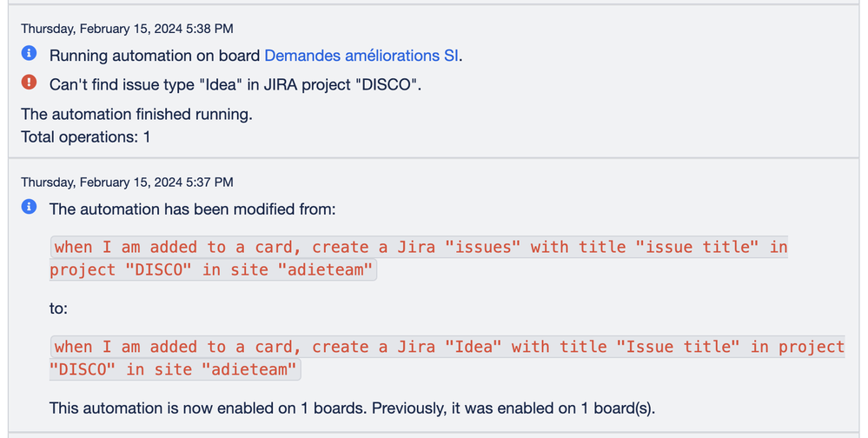Viewport: 868px width, 438px height.
Task: Click the "Running automation on board" text
Action: (155, 56)
